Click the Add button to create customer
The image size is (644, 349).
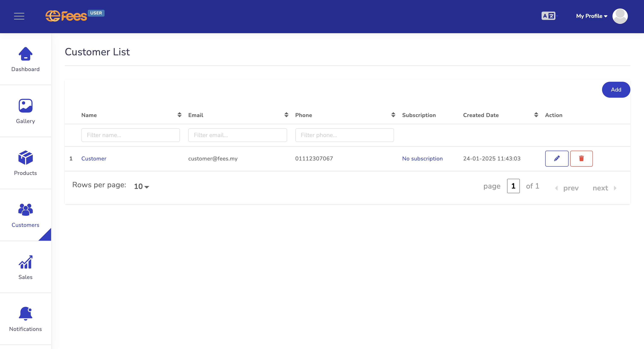point(616,89)
